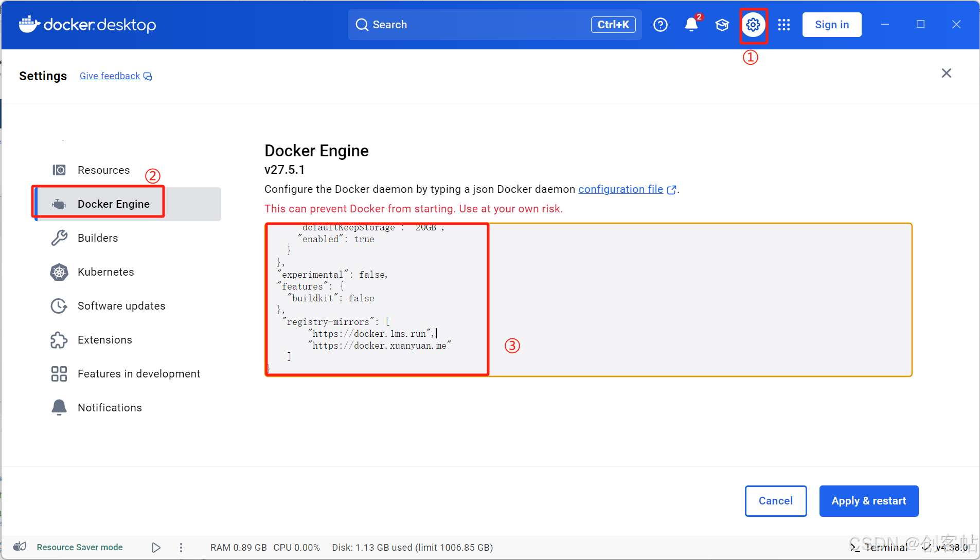Click the Features in development grid icon
980x560 pixels.
[x=59, y=374]
